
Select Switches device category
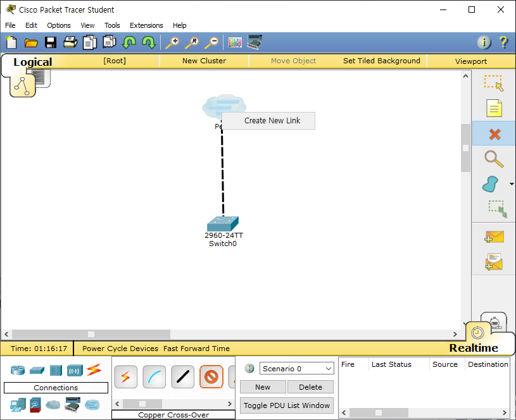37,370
